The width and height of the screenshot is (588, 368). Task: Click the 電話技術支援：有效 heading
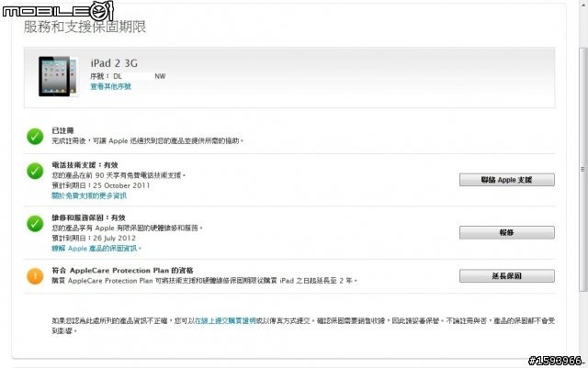click(x=85, y=165)
